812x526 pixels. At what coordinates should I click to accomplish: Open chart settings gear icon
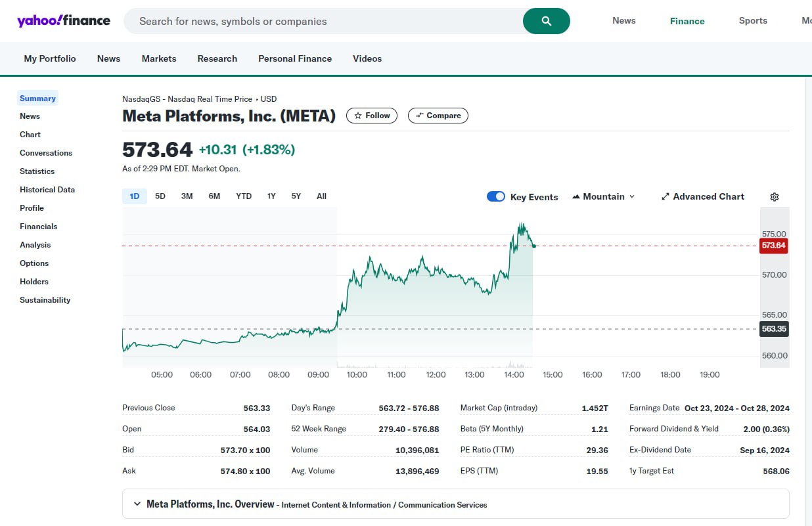click(774, 197)
